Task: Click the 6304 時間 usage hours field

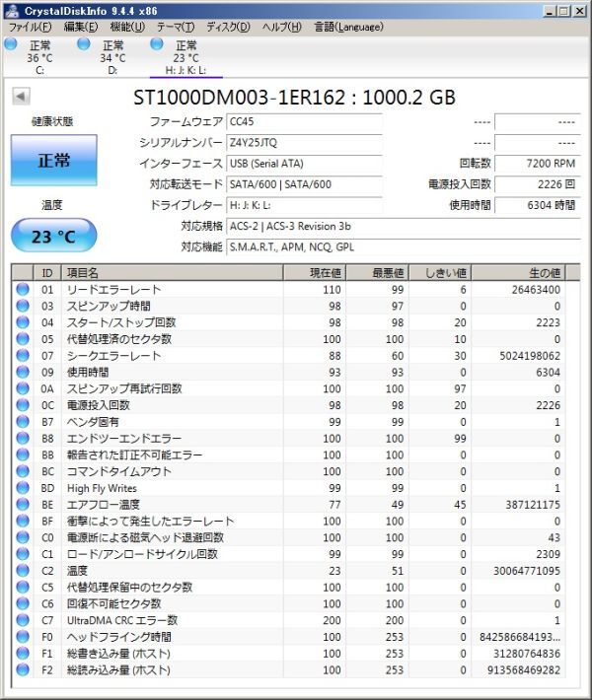Action: click(x=538, y=205)
